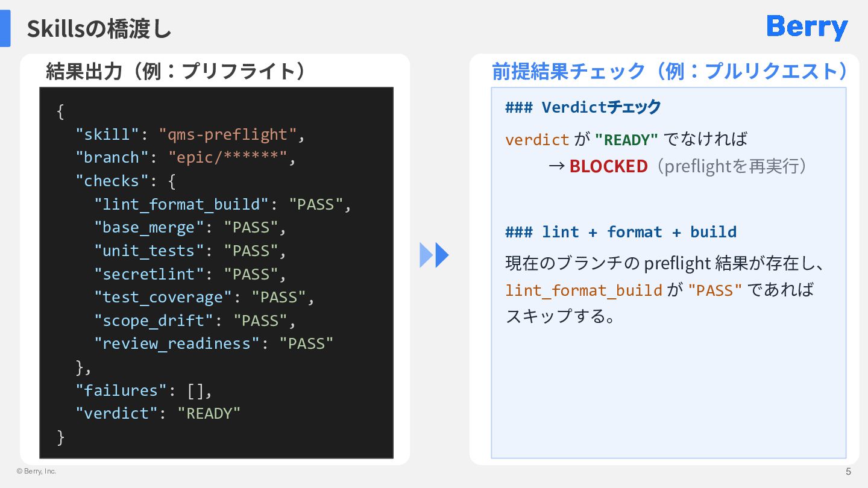Image resolution: width=868 pixels, height=488 pixels.
Task: Click the "qms-preflight" value in the JSON
Action: pyautogui.click(x=228, y=134)
